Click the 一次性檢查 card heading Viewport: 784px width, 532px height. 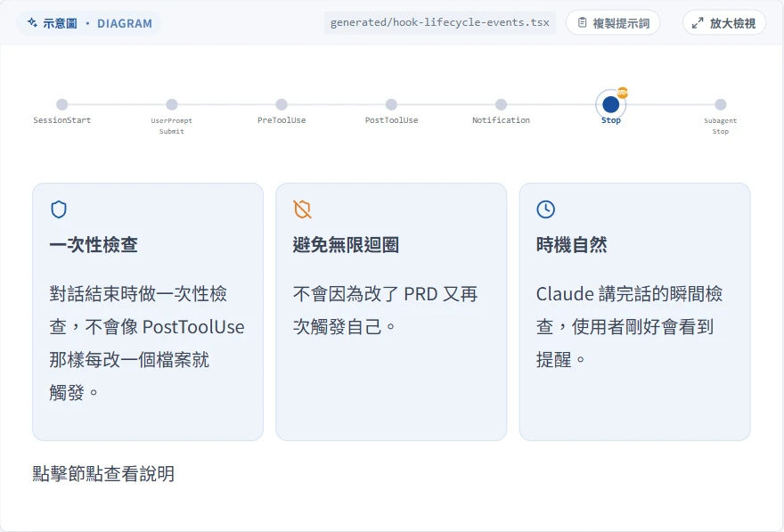pyautogui.click(x=94, y=245)
